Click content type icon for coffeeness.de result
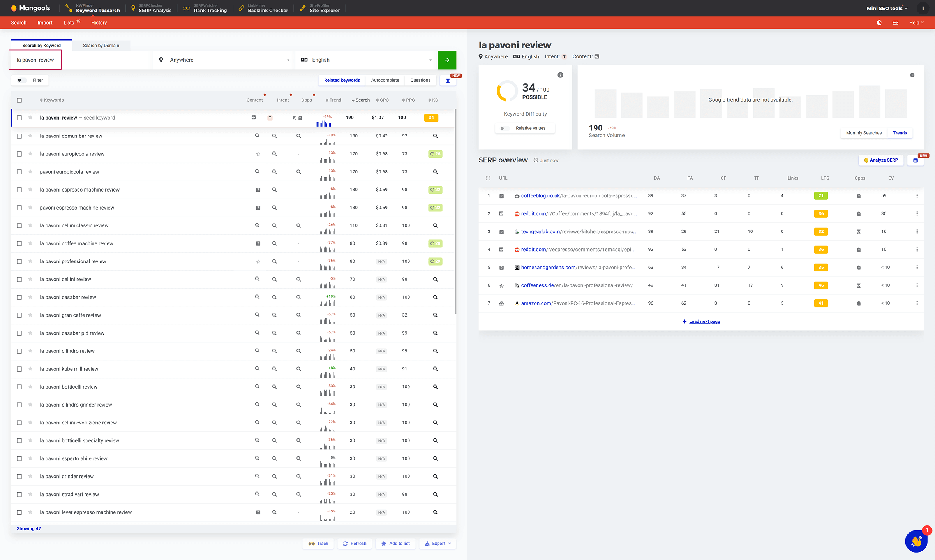Screen dimensions: 935x560 pos(501,285)
